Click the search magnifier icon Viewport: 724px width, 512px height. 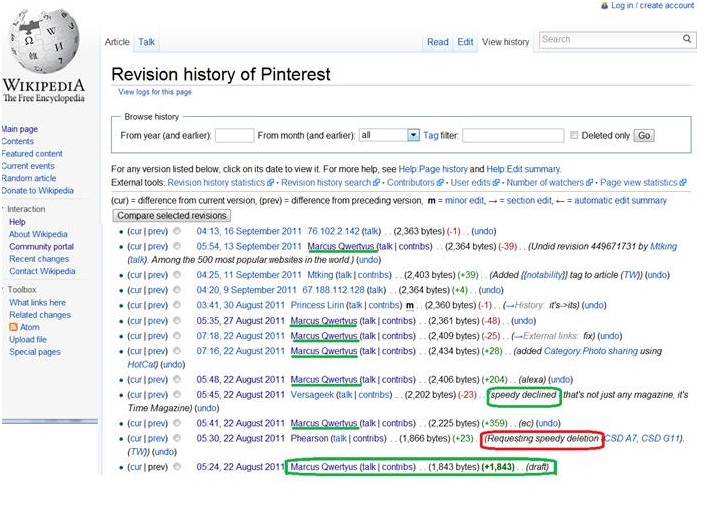click(x=687, y=39)
